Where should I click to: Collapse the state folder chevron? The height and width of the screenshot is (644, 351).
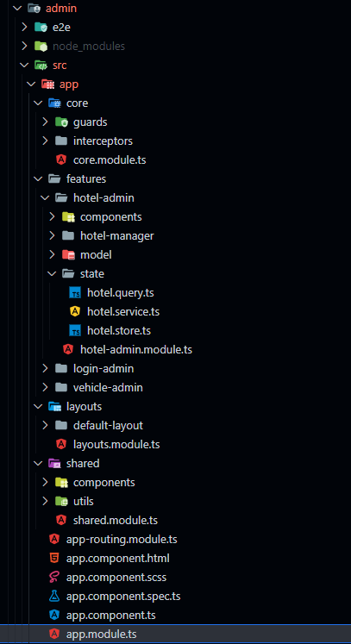tap(52, 273)
